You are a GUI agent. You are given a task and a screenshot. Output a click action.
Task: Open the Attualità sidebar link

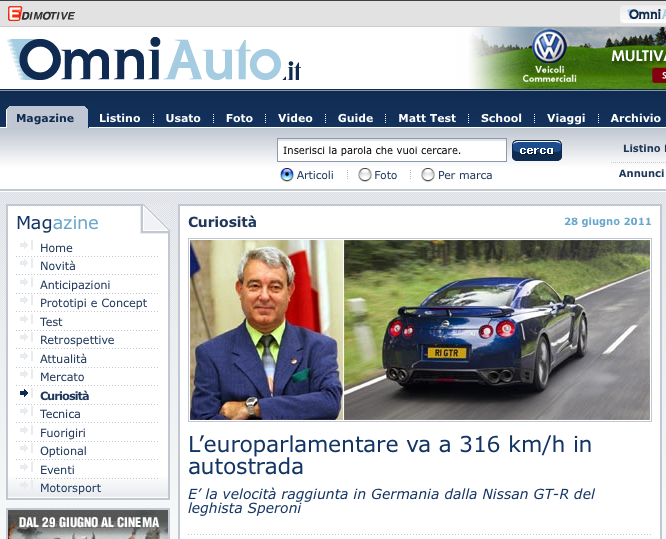(63, 358)
